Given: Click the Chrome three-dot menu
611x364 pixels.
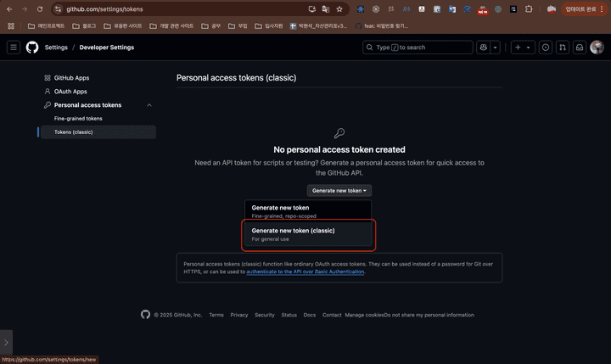Looking at the screenshot, I should point(602,9).
